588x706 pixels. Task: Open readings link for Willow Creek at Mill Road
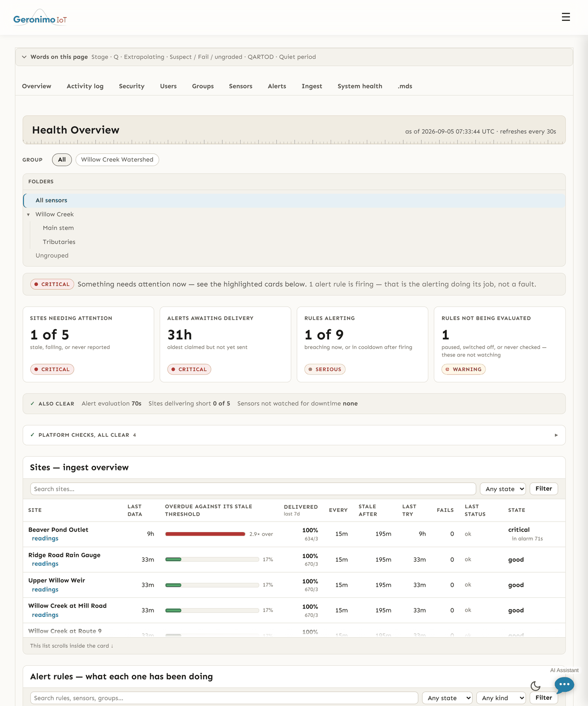(45, 615)
